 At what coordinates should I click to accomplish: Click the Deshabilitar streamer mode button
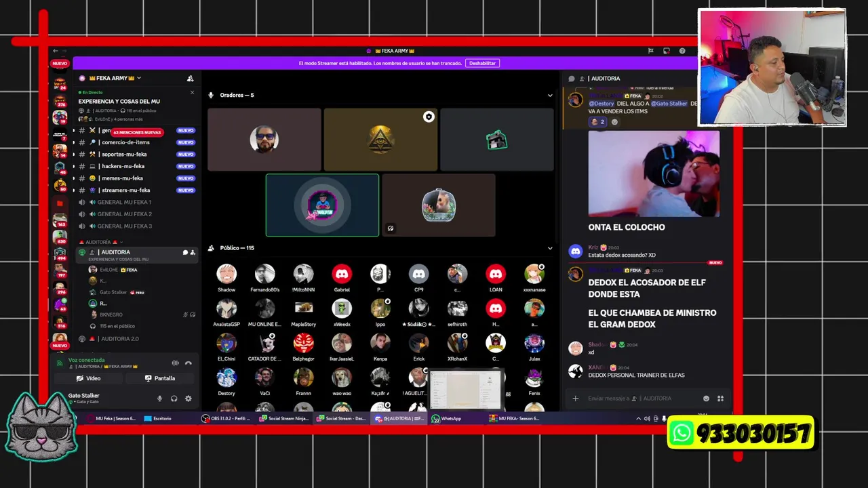482,63
